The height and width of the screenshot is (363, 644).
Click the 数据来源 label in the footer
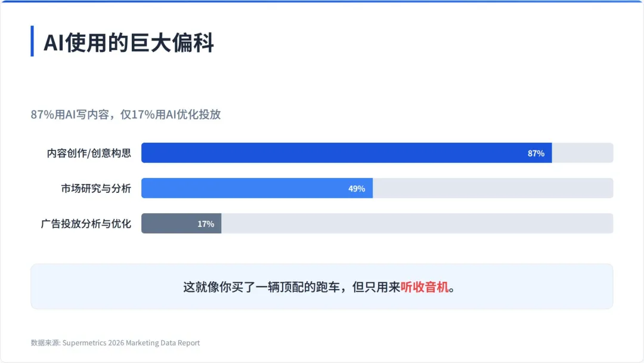click(x=45, y=343)
